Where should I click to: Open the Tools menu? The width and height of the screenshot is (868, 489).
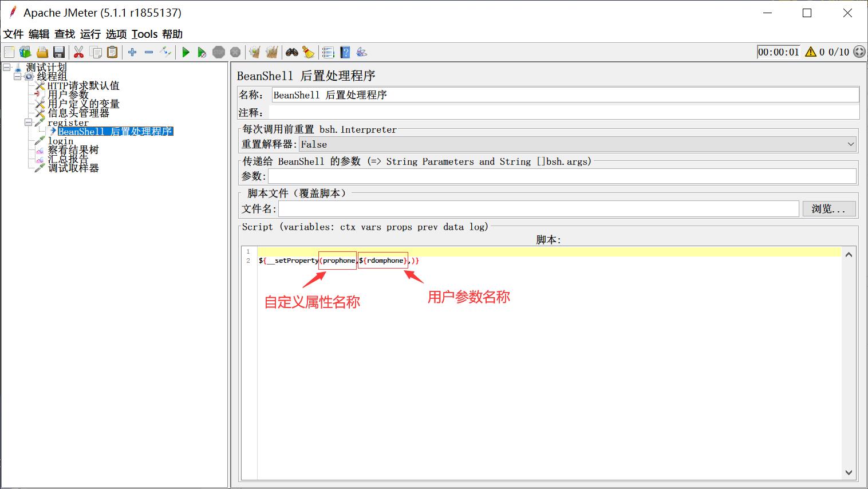(144, 34)
